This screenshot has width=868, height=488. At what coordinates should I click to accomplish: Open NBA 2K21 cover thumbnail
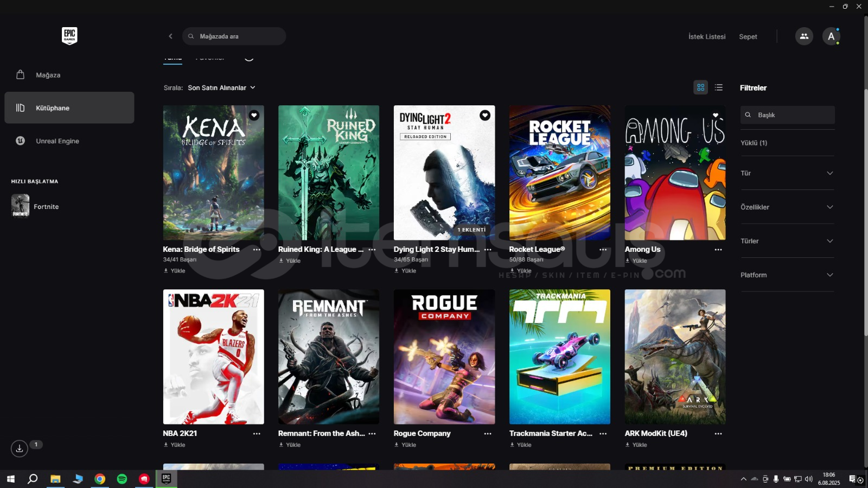pyautogui.click(x=213, y=357)
